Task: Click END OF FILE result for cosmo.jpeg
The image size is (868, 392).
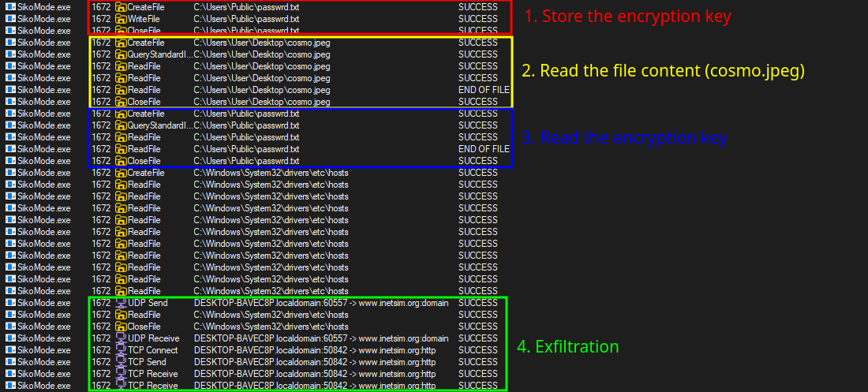Action: pos(484,90)
